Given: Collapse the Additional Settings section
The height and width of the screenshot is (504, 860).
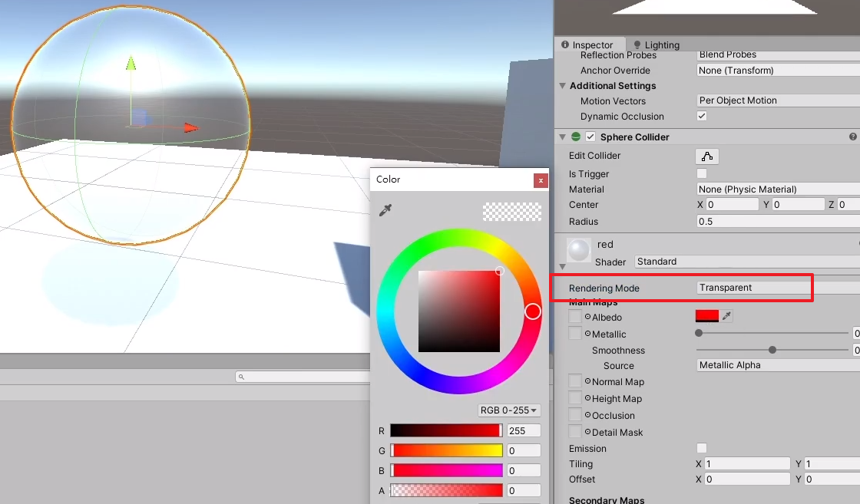Looking at the screenshot, I should 563,85.
